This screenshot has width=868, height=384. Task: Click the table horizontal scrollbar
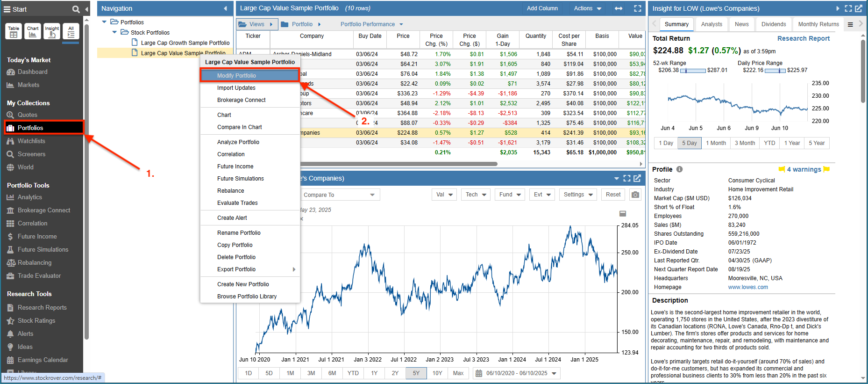pyautogui.click(x=398, y=164)
